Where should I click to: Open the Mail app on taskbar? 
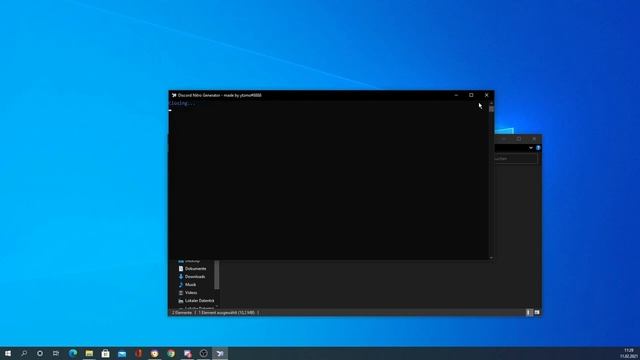(122, 354)
